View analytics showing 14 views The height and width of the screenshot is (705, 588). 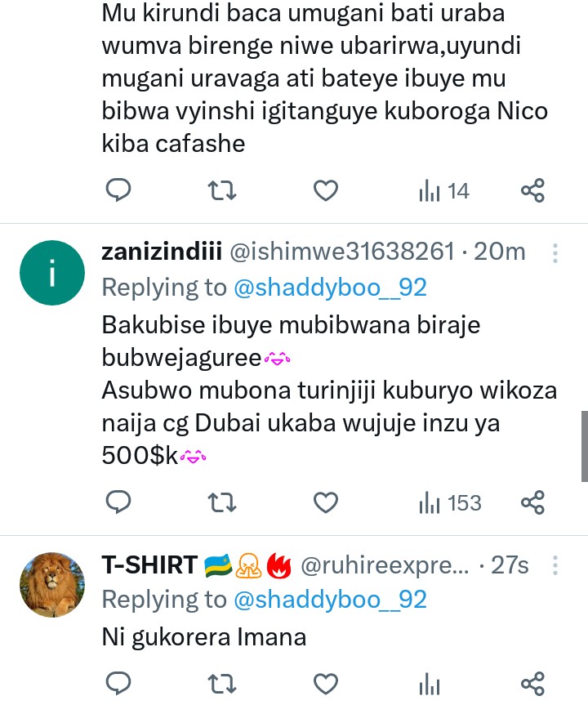coord(443,191)
